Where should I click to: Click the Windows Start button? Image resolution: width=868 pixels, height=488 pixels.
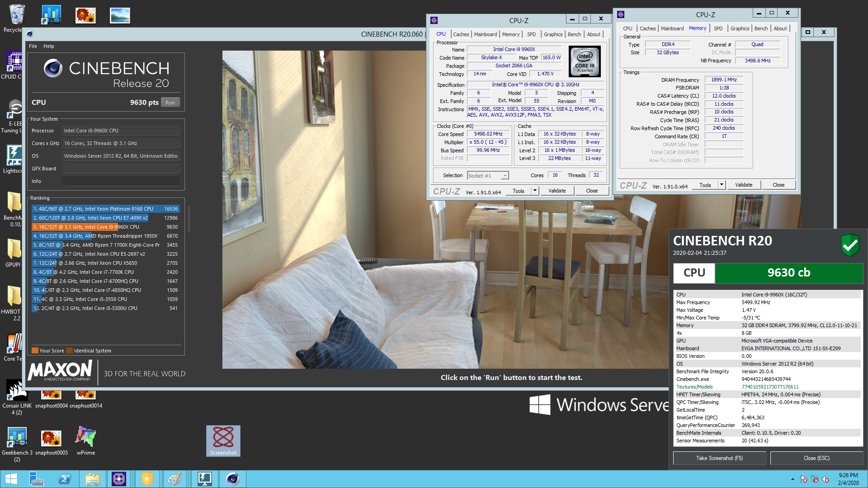pyautogui.click(x=11, y=479)
